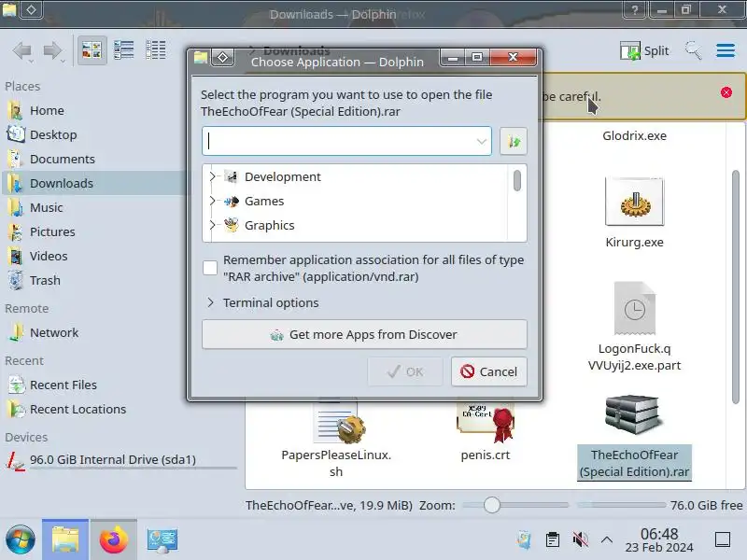Launch Firefox from the taskbar
The height and width of the screenshot is (560, 747).
click(114, 540)
